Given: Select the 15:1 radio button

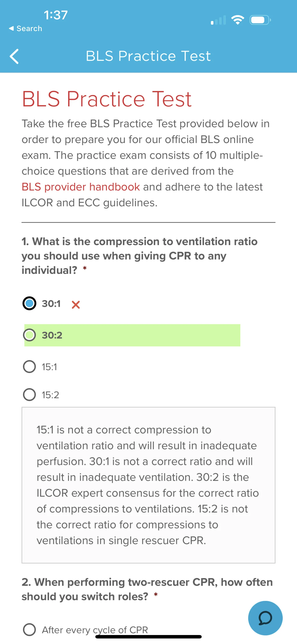Looking at the screenshot, I should click(x=29, y=366).
